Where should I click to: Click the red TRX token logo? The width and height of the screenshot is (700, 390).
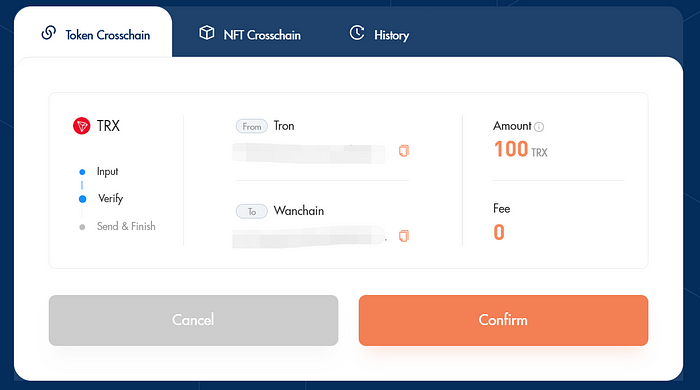(x=82, y=126)
